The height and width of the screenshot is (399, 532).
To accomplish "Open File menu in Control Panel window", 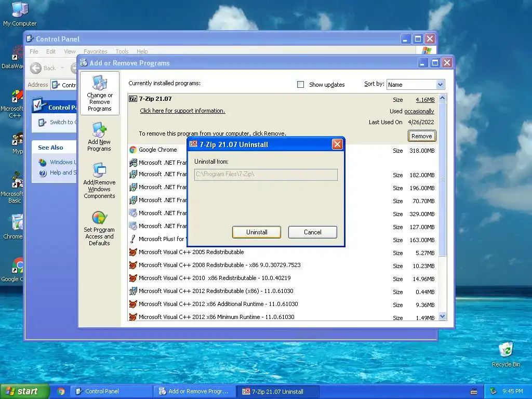I will [x=34, y=51].
